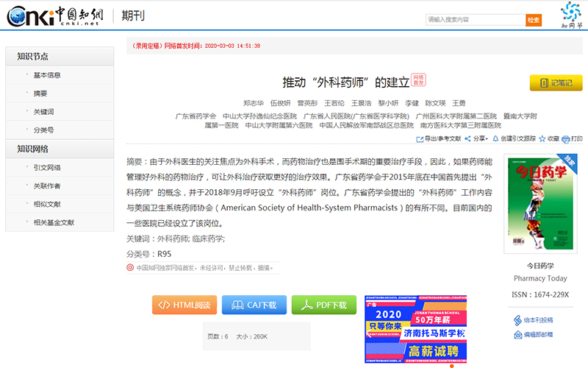Click the 打印 printer icon
Viewport: 588px width, 368px height.
(x=567, y=138)
